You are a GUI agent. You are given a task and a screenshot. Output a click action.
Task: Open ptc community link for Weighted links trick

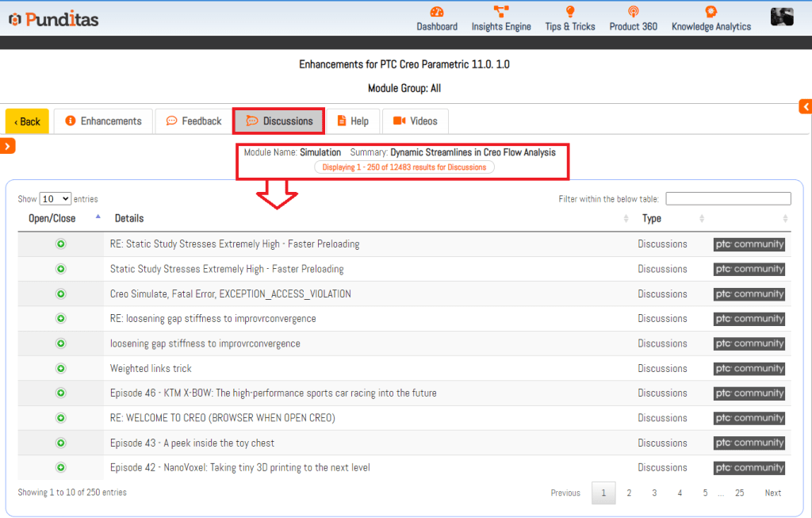pyautogui.click(x=749, y=369)
